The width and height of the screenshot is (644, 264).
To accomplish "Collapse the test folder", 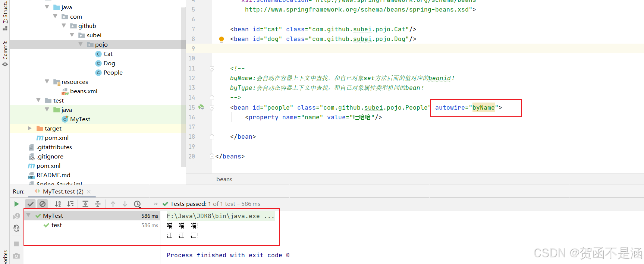I will 38,100.
